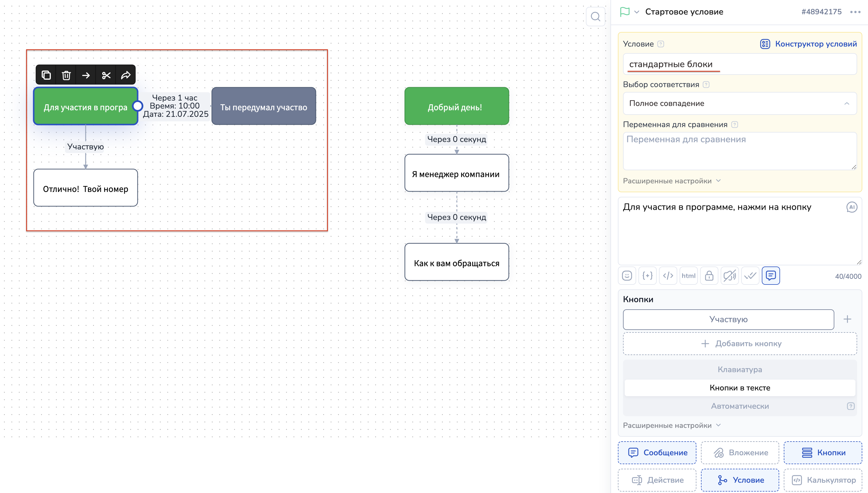Select the Клавиатура button type option

(740, 369)
